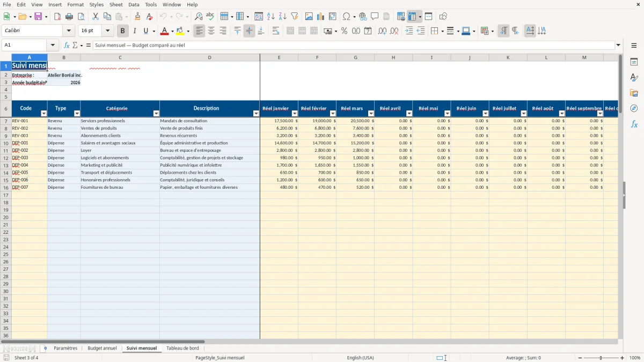Toggle Underline formatting
The height and width of the screenshot is (362, 644).
145,31
